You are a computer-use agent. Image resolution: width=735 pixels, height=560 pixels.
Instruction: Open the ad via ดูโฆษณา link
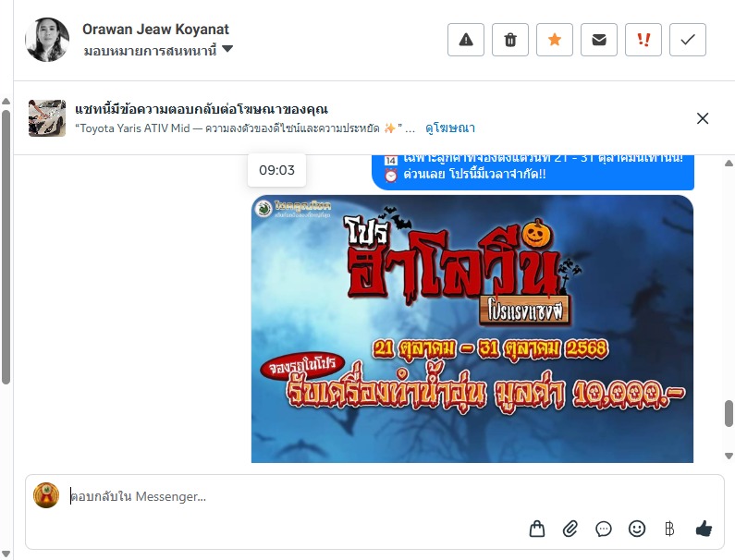(450, 128)
